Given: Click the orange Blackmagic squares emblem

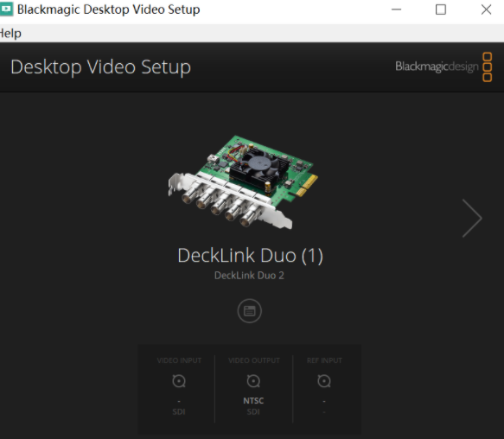Looking at the screenshot, I should (488, 67).
